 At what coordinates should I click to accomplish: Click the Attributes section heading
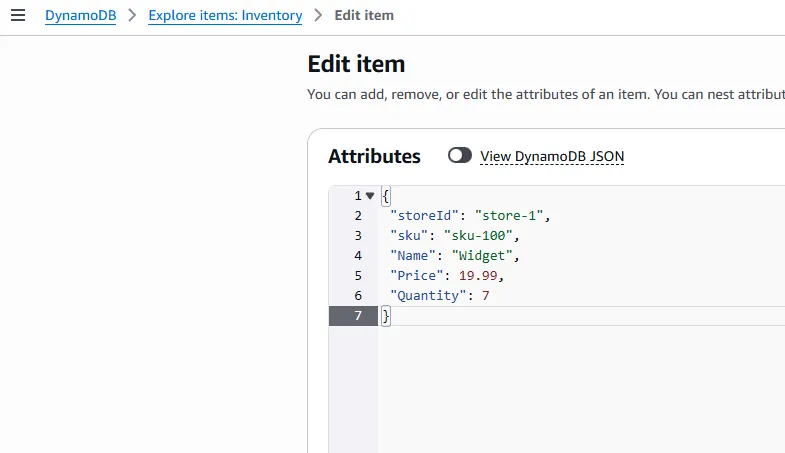pyautogui.click(x=374, y=156)
